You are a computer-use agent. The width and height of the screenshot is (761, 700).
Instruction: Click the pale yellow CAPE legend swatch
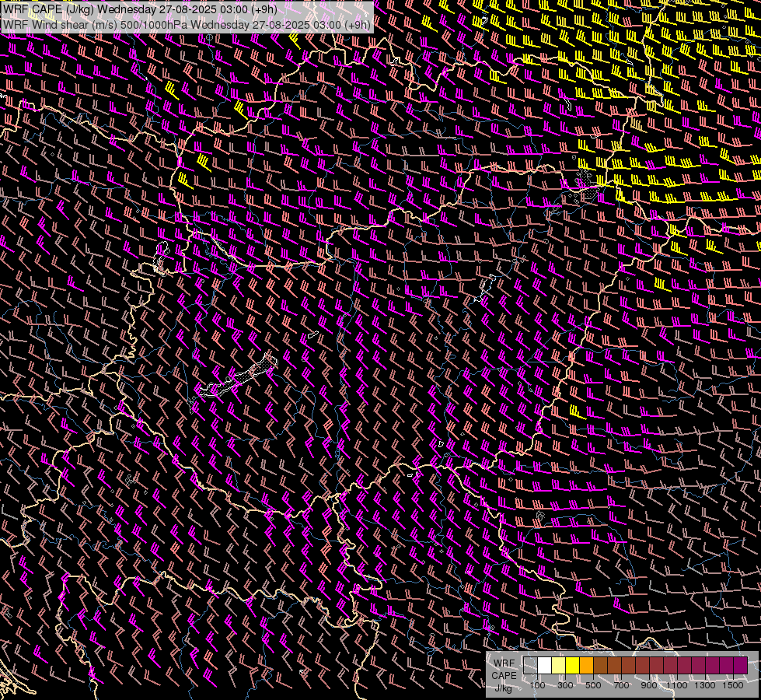[x=559, y=666]
